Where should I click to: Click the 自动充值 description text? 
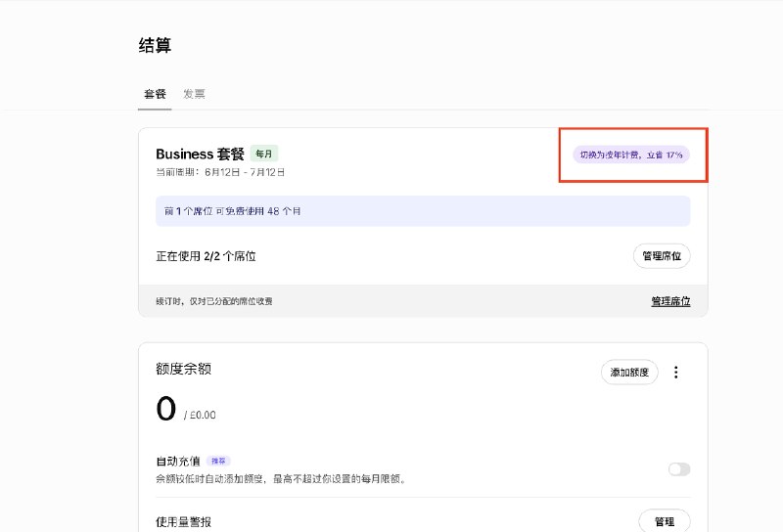[x=281, y=478]
